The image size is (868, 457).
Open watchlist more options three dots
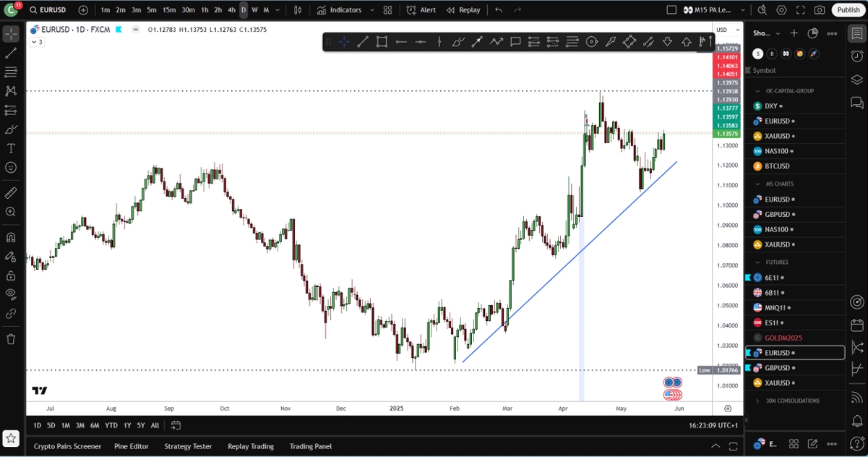(x=832, y=33)
